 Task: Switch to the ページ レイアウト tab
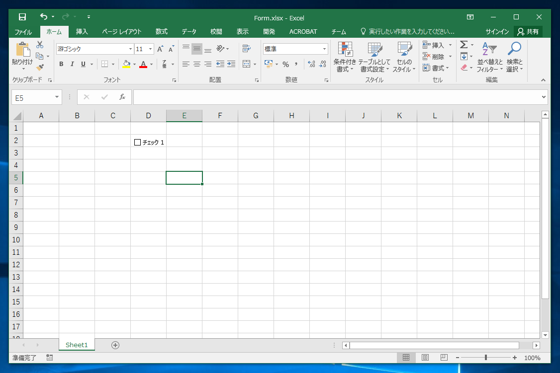coord(121,32)
